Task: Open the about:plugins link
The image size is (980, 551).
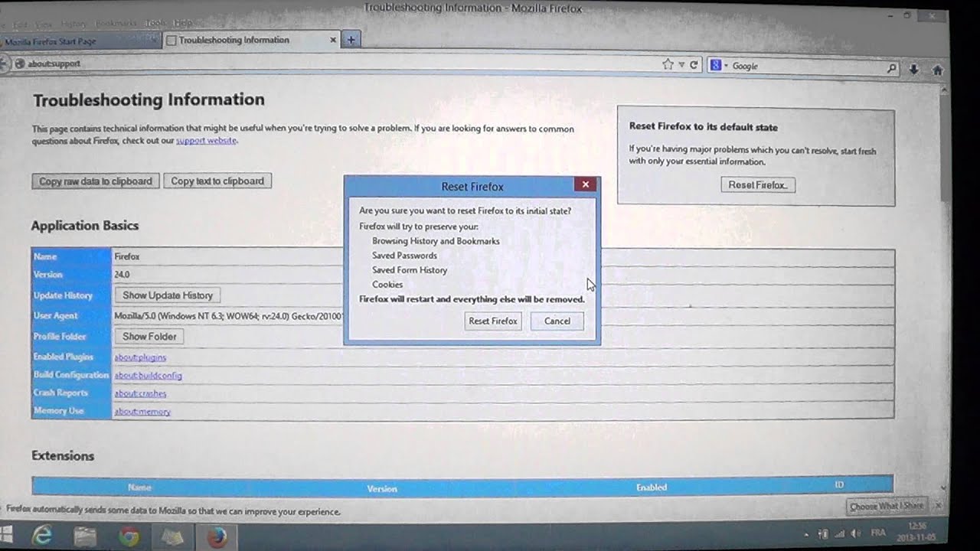Action: coord(140,357)
